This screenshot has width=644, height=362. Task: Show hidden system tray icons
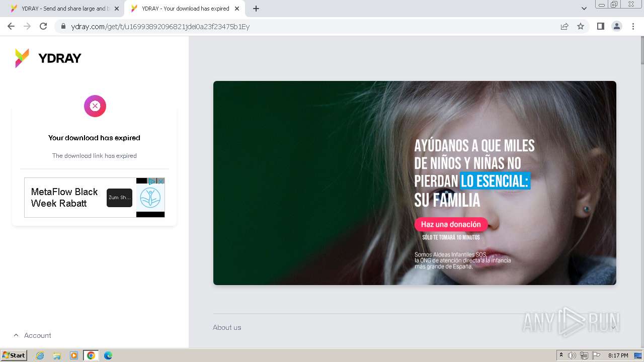tap(561, 355)
